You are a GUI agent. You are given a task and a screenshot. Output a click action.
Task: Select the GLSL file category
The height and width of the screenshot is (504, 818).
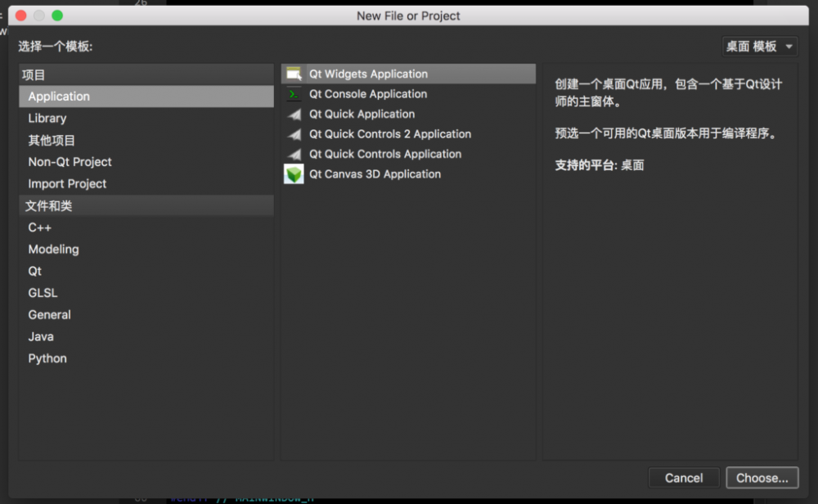[146, 293]
